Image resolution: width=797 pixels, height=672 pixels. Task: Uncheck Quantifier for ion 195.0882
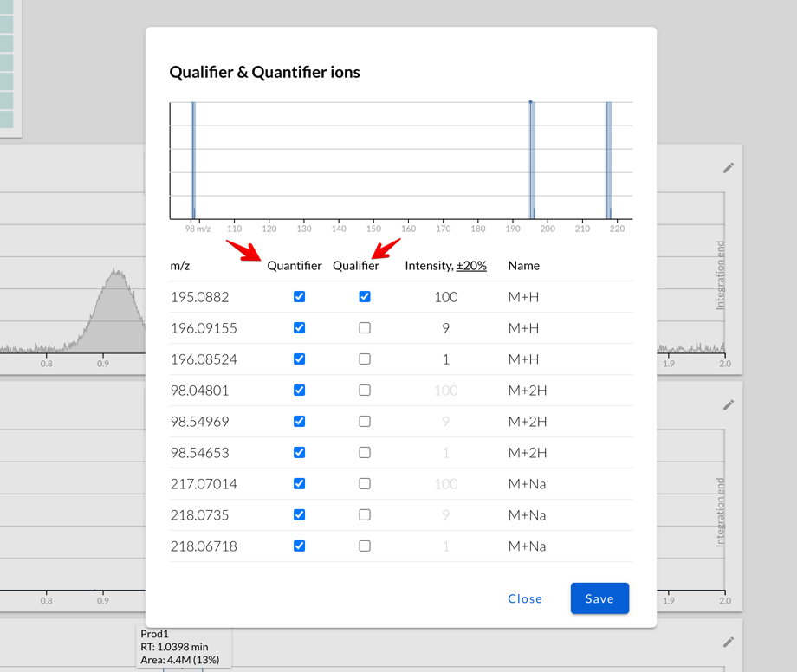click(x=299, y=296)
